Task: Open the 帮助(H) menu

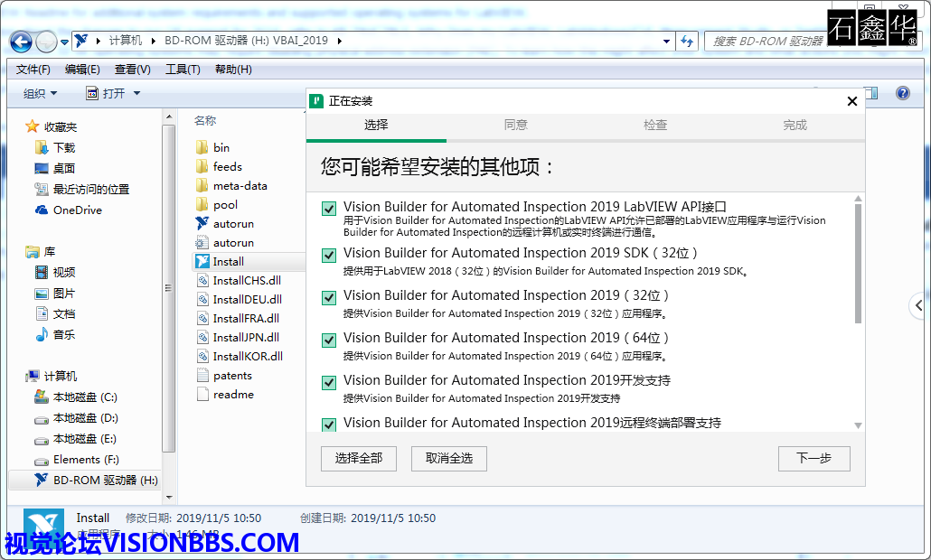Action: pos(233,70)
